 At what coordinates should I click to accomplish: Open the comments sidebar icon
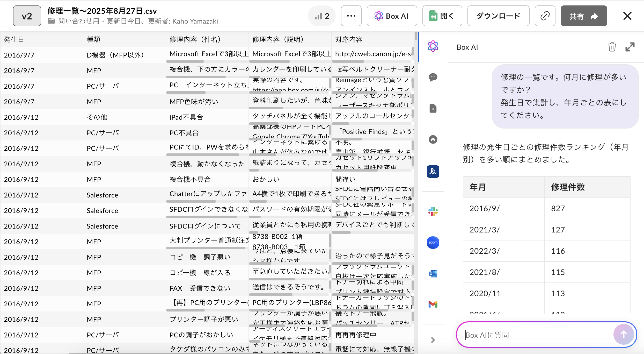click(433, 77)
